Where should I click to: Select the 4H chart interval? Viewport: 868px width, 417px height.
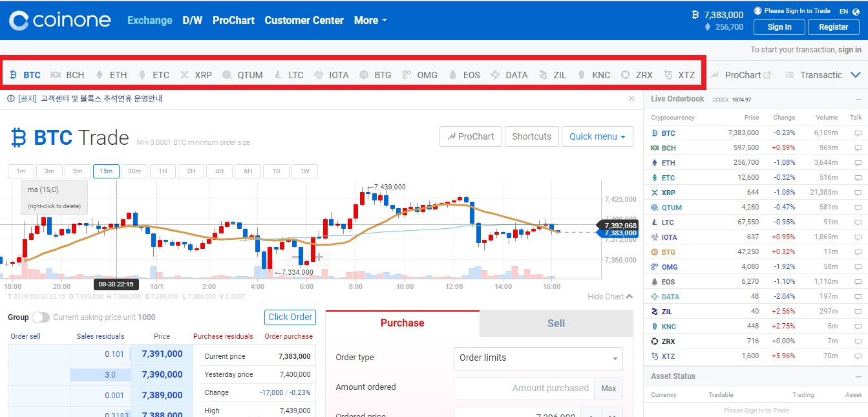220,171
